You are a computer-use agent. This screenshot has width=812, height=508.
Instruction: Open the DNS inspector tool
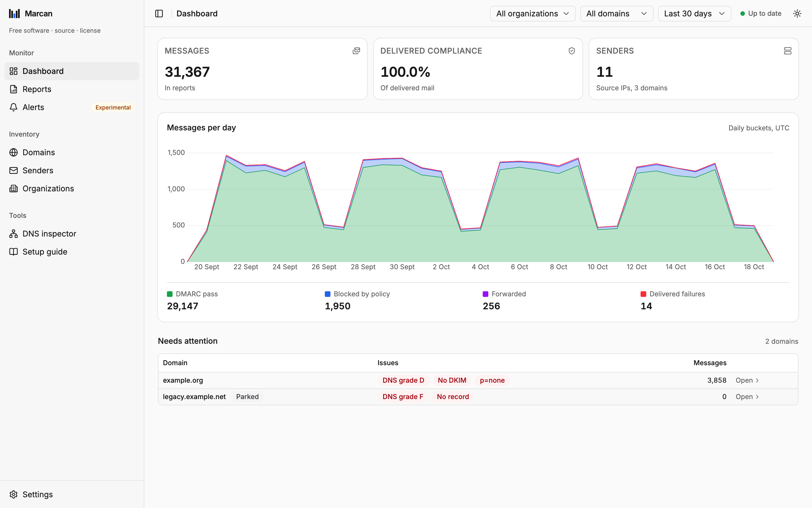[x=72, y=234]
